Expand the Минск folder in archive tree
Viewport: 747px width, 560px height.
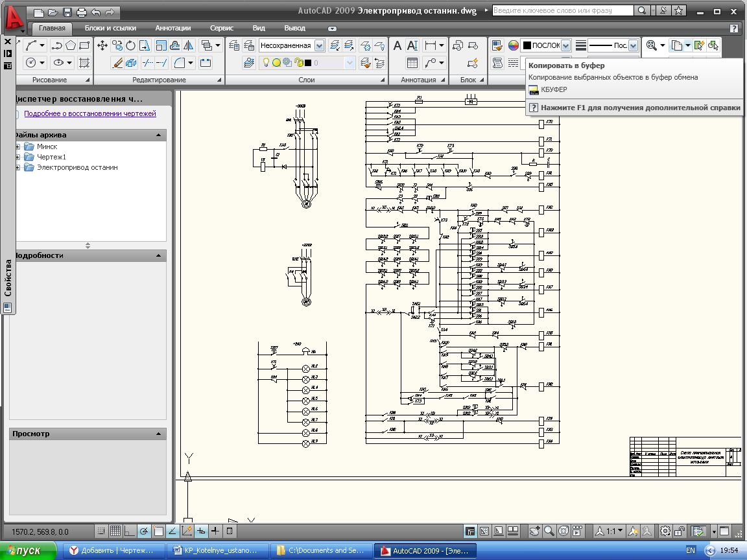(x=18, y=146)
